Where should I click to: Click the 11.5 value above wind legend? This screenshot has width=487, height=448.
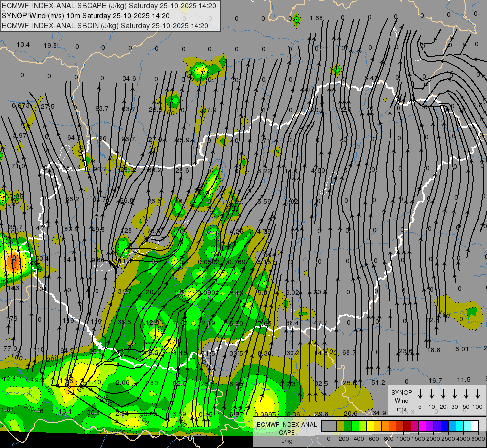click(464, 380)
